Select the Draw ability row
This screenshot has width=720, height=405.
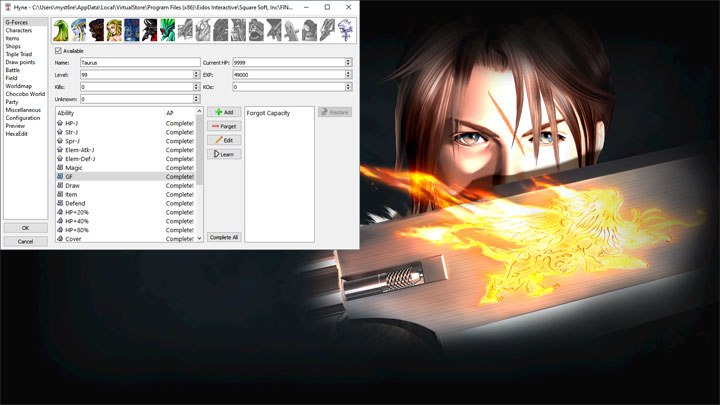(125, 186)
